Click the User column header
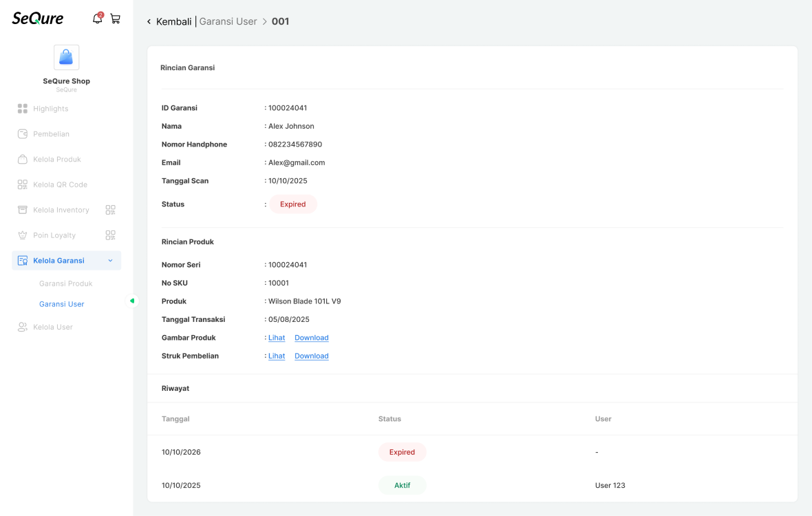The height and width of the screenshot is (516, 812). pyautogui.click(x=603, y=419)
